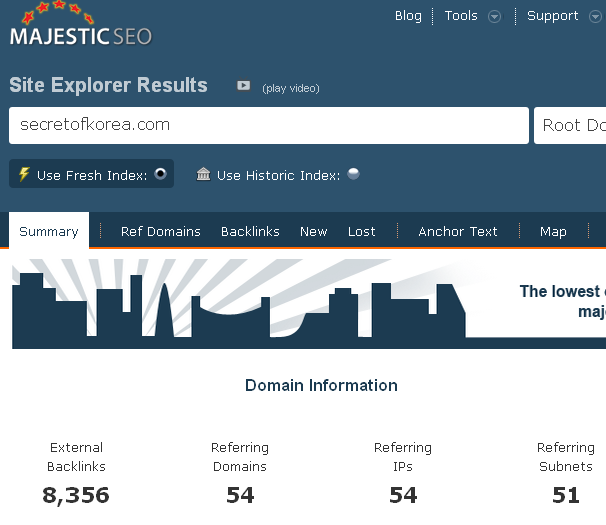This screenshot has width=606, height=525.
Task: Open the Tools menu
Action: (x=461, y=16)
